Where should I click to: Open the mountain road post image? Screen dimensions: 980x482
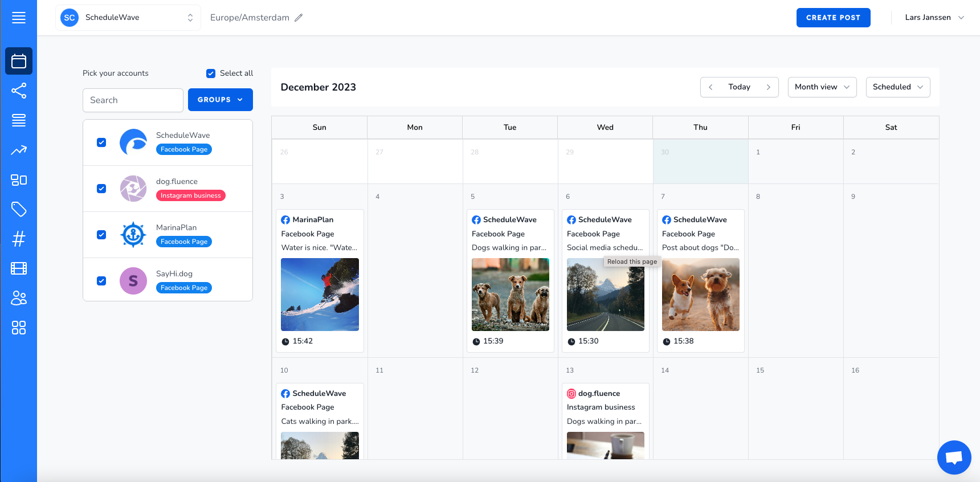pyautogui.click(x=606, y=295)
